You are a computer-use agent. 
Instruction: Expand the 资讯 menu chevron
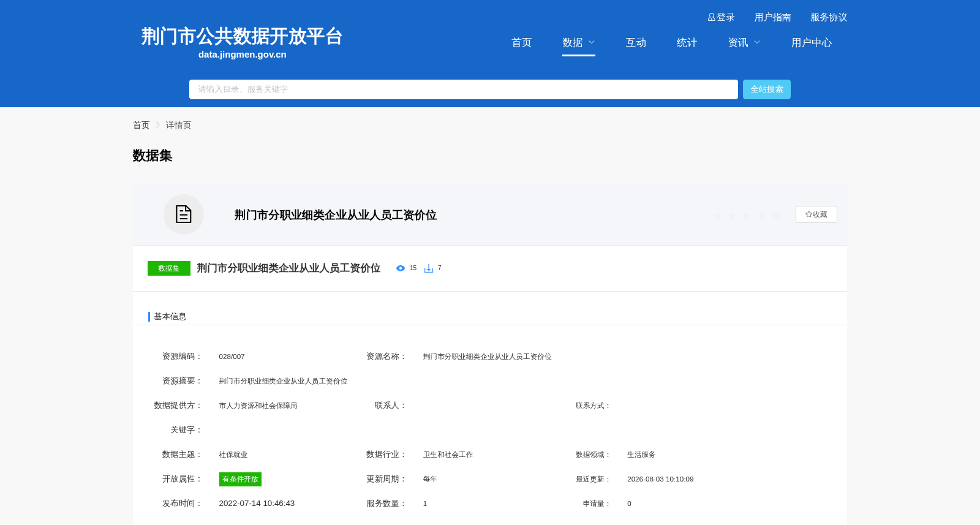click(757, 42)
